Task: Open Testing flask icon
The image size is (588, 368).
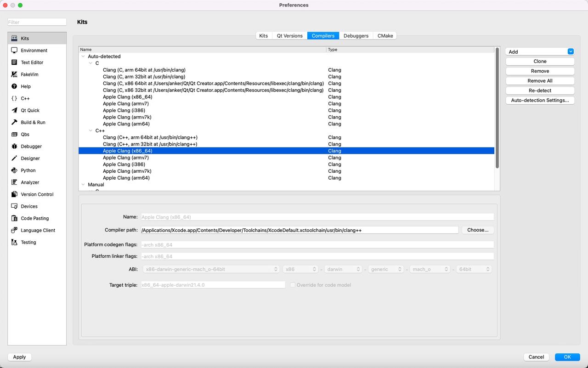Action: click(14, 242)
